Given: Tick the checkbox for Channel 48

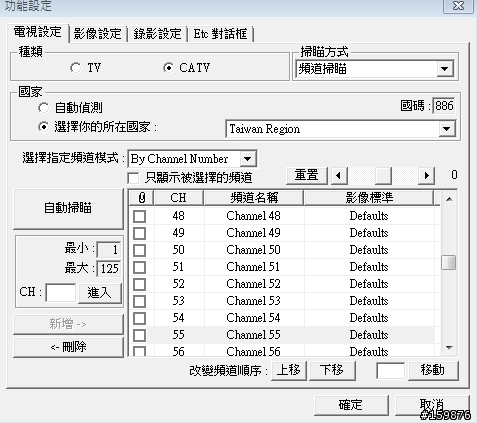Looking at the screenshot, I should tap(139, 216).
